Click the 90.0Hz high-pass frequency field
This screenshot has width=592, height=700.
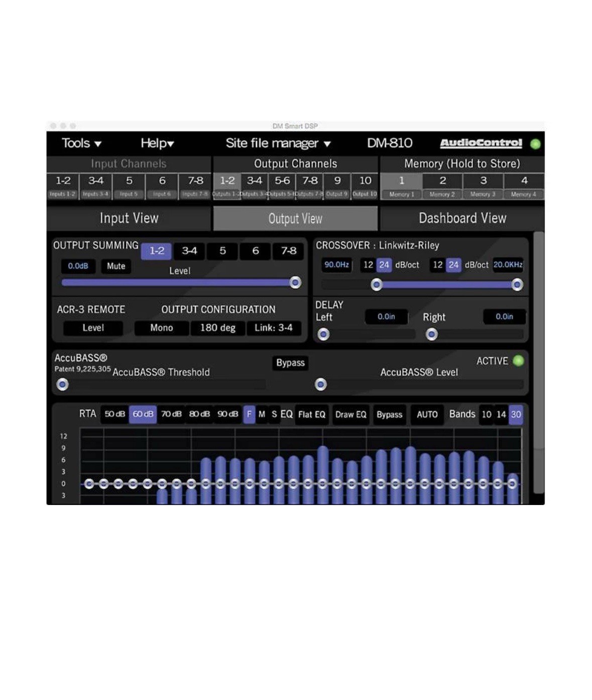[x=336, y=265]
